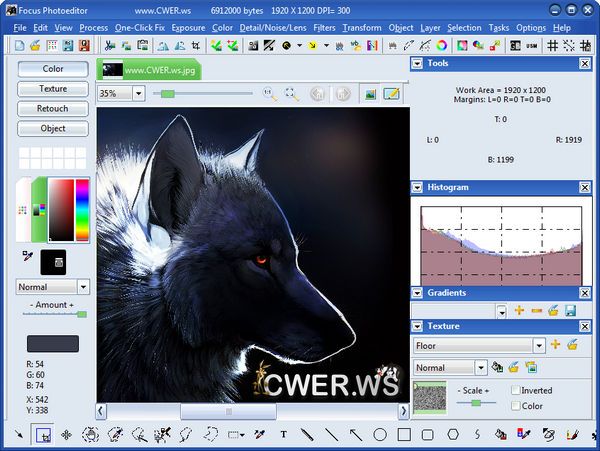Open the Filters menu
Image resolution: width=600 pixels, height=451 pixels.
pos(323,28)
